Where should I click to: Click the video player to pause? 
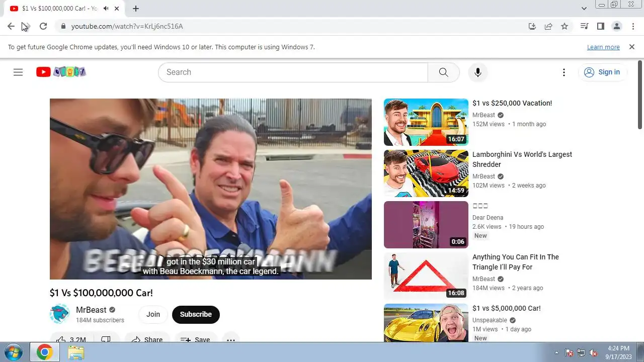coord(211,189)
